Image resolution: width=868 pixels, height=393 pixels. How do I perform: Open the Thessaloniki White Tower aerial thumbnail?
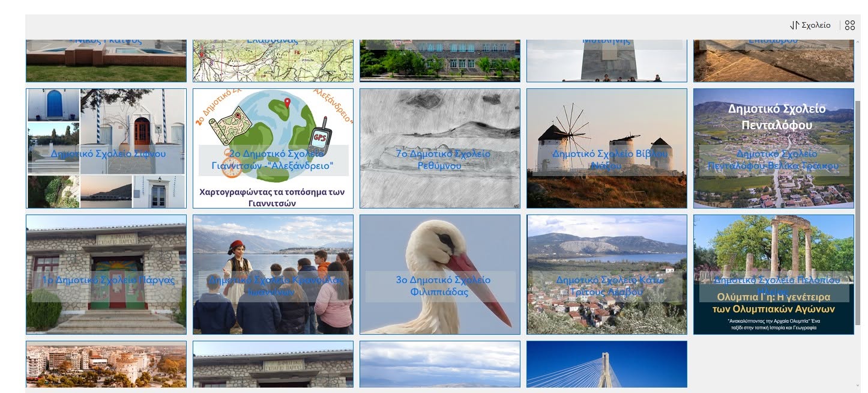[106, 364]
